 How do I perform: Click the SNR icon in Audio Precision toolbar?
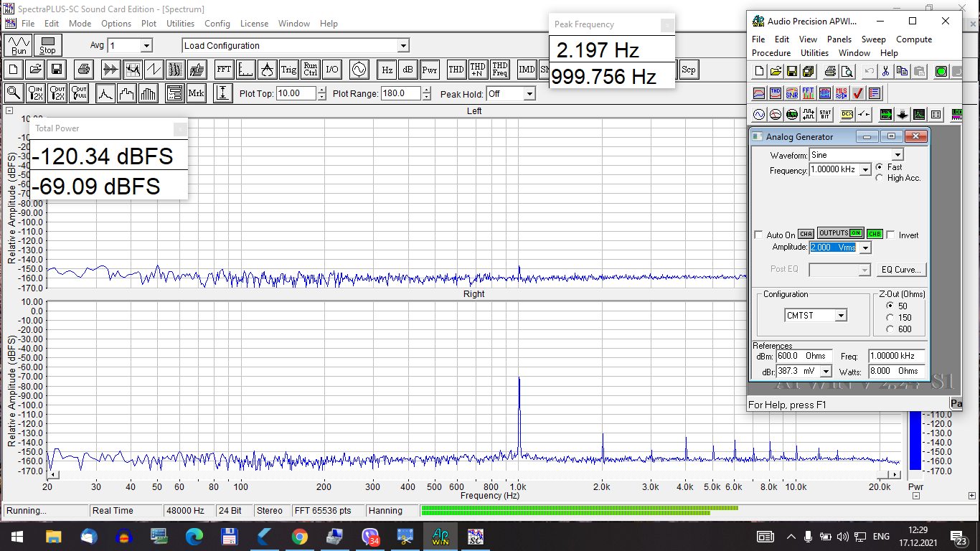pos(792,93)
